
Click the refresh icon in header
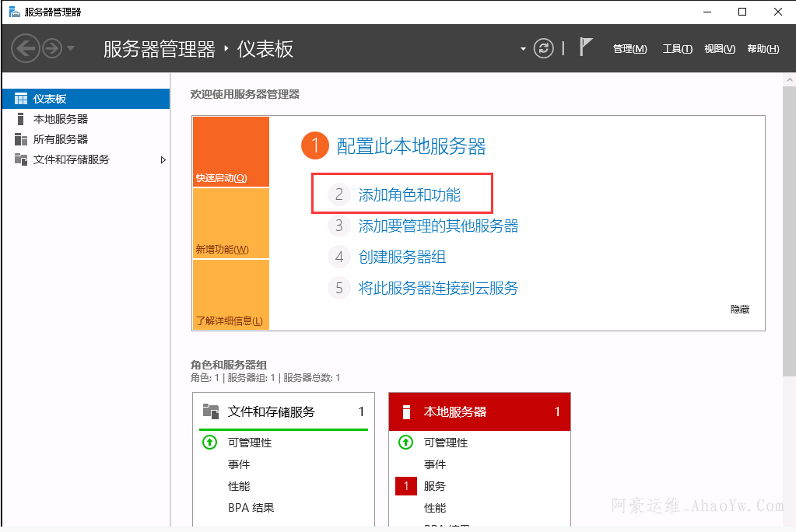[x=543, y=49]
